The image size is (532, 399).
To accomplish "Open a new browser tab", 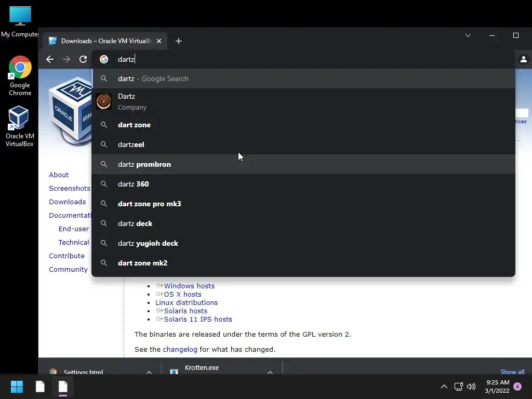I will point(179,41).
